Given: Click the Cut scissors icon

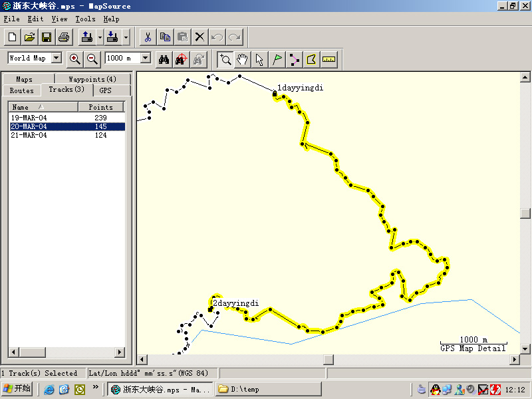Looking at the screenshot, I should coord(148,37).
